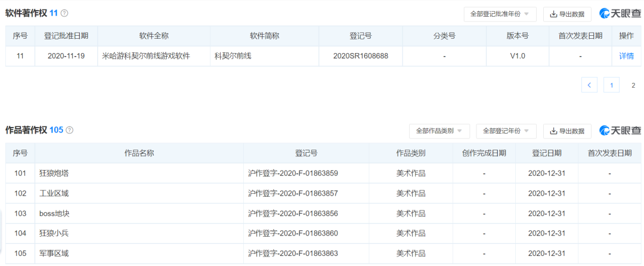Select page 1 in pagination
The image size is (644, 266).
point(611,85)
